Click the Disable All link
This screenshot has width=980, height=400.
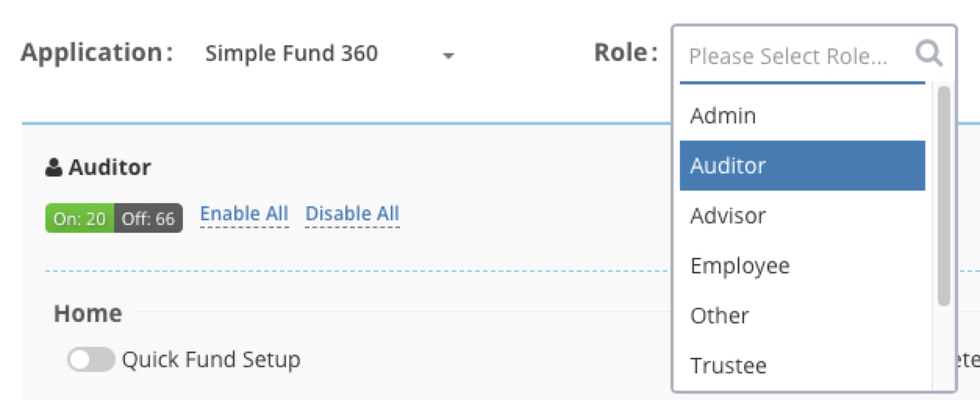[x=352, y=214]
